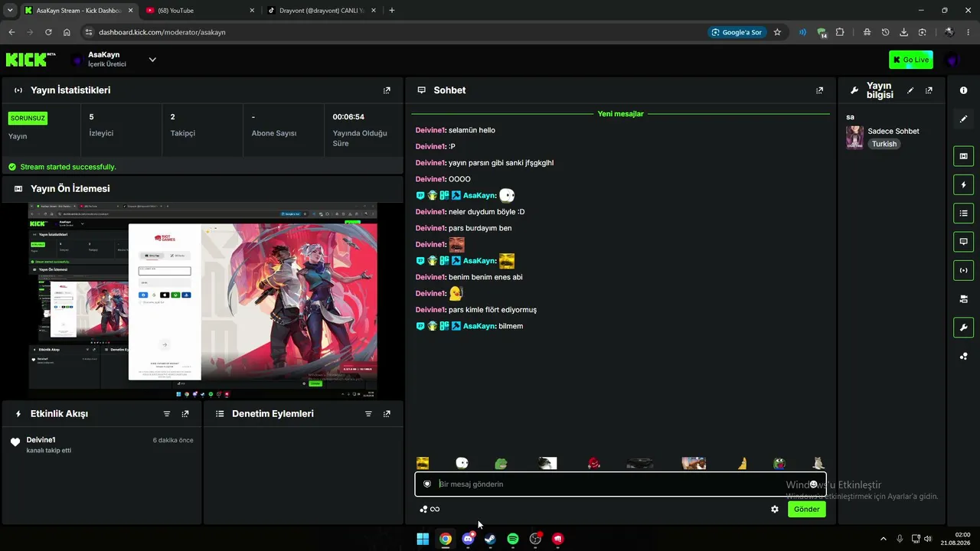The width and height of the screenshot is (980, 551).
Task: Click the Deivine1 follow event entry
Action: pos(101,445)
